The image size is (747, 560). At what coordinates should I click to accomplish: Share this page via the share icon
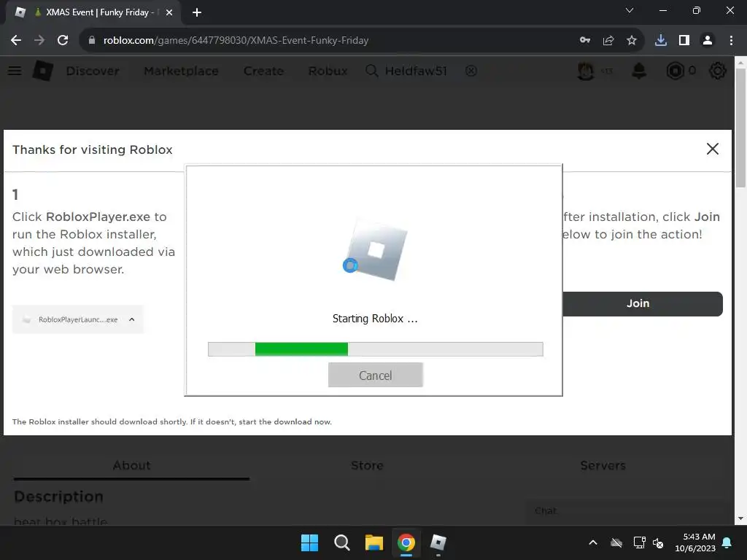pos(608,41)
